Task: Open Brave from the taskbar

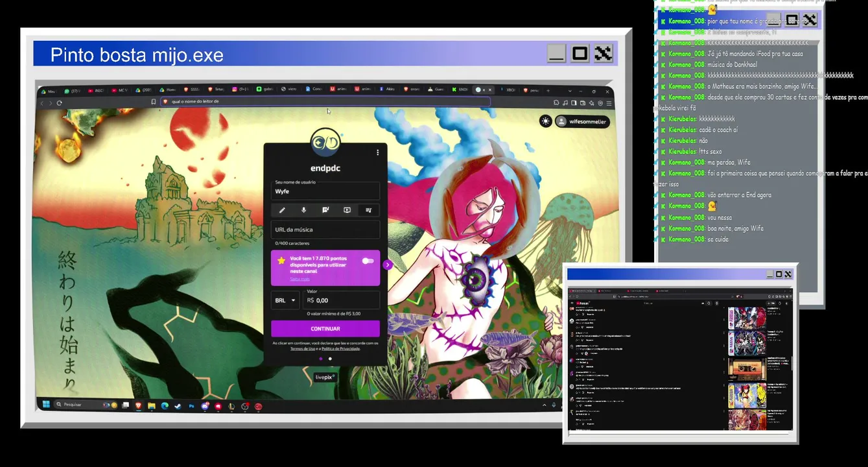Action: coord(139,406)
